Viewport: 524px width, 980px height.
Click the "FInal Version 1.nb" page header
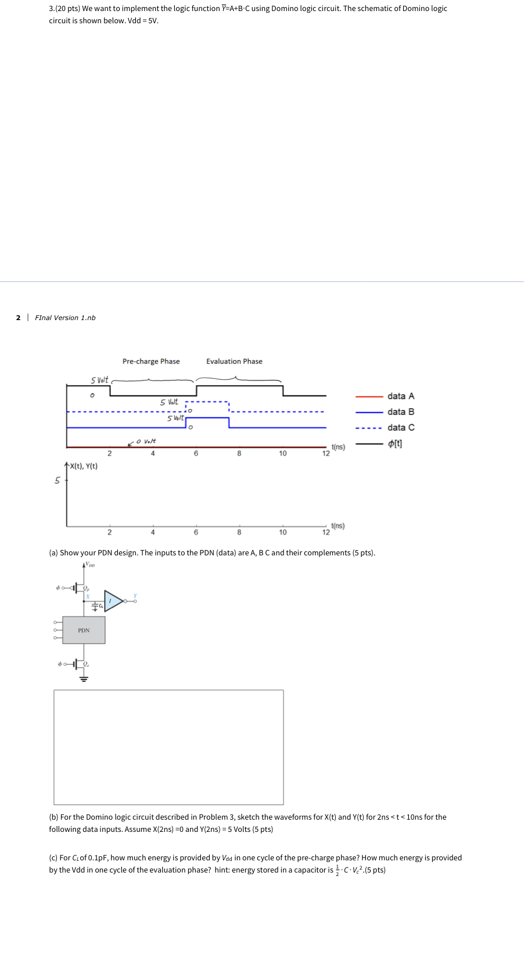pos(65,318)
